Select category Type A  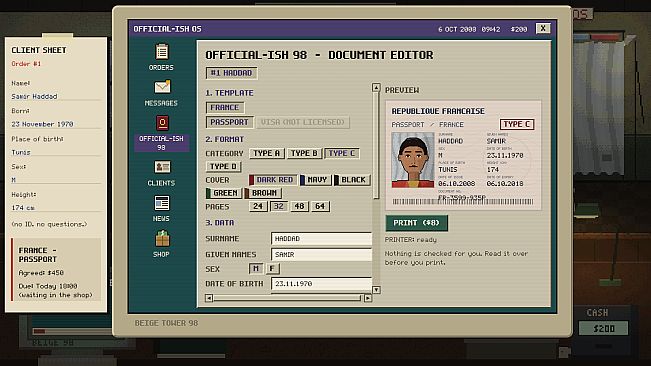pos(267,153)
